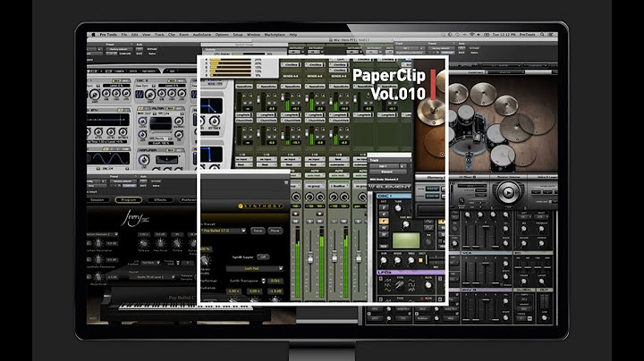Open the Lid Position dropdown in Ivory
The width and height of the screenshot is (644, 361).
click(x=151, y=263)
